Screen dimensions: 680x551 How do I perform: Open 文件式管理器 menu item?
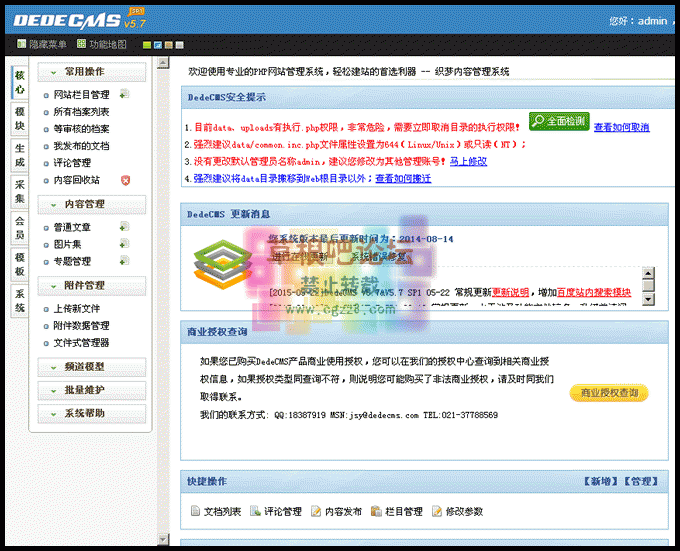81,343
